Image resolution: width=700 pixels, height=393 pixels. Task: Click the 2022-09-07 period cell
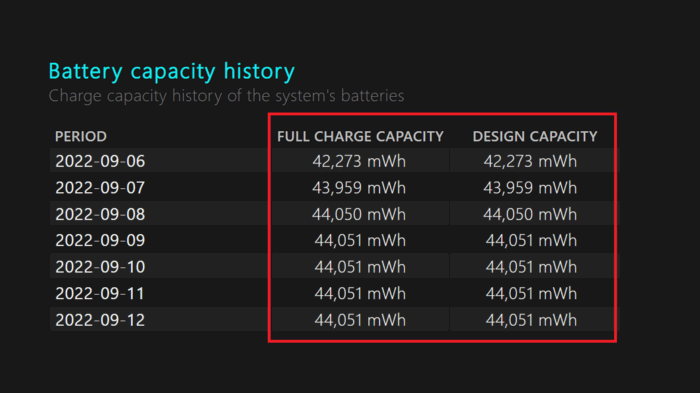point(100,188)
